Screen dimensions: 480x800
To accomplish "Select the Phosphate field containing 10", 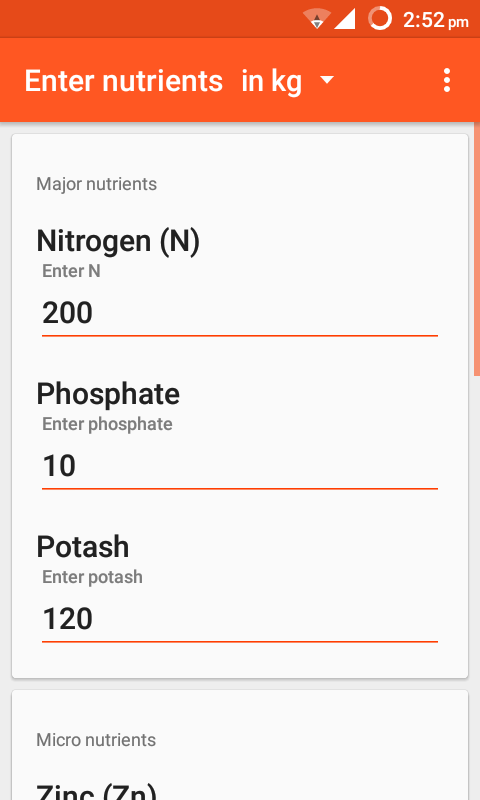I will (240, 466).
